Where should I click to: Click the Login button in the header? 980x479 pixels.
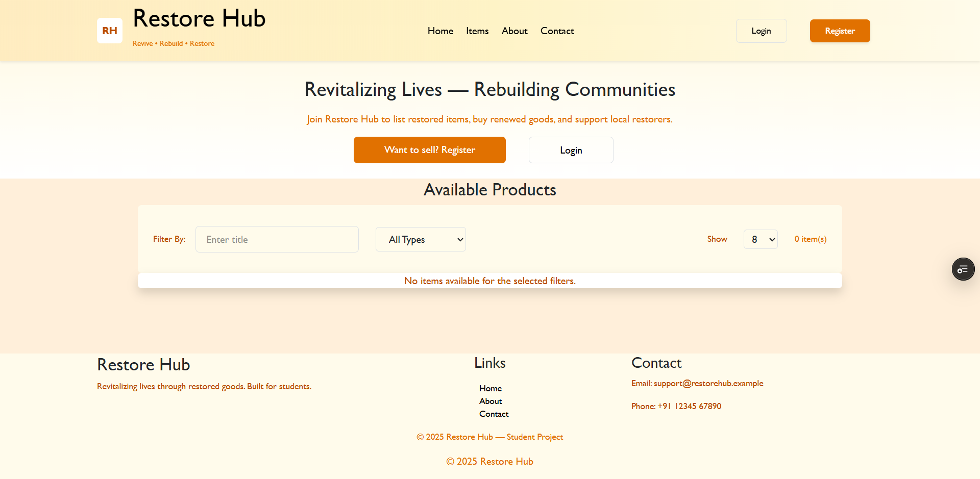[761, 31]
